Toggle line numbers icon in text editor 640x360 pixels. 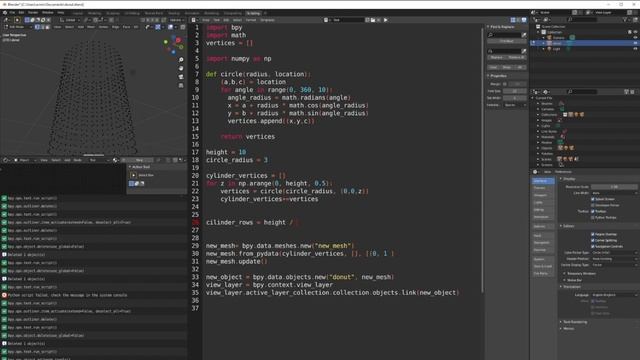[513, 20]
